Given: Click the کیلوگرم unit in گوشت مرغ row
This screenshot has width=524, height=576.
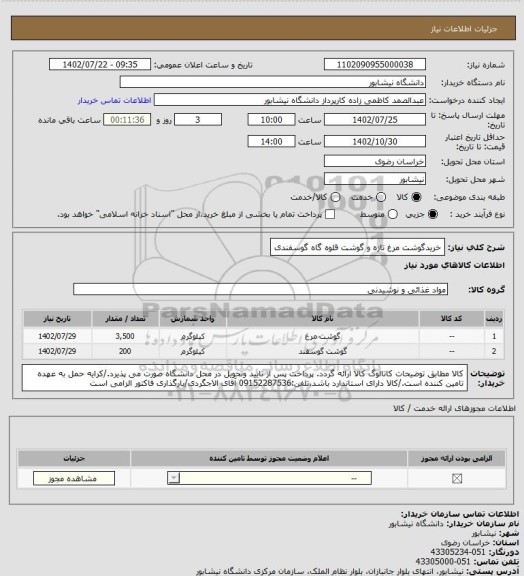Looking at the screenshot, I should click(193, 336).
